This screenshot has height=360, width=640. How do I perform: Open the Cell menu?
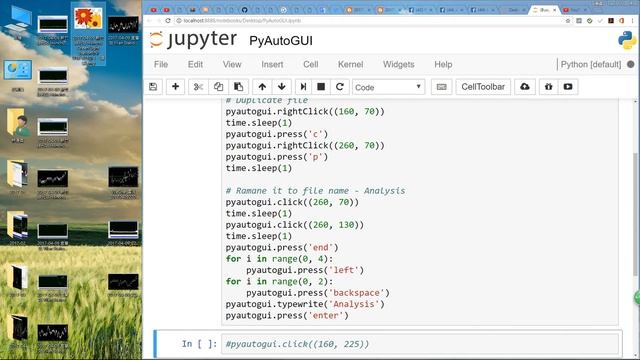click(x=311, y=64)
